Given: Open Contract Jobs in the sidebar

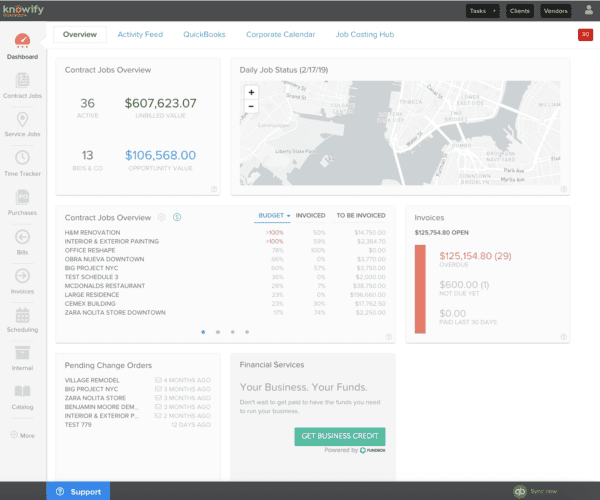Looking at the screenshot, I should [22, 86].
